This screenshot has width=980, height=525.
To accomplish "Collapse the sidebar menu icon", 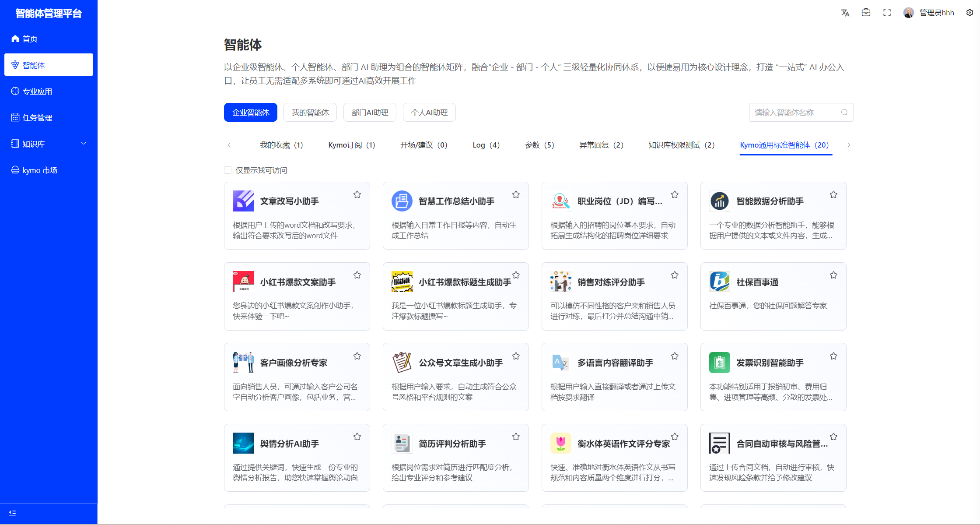I will [12, 513].
